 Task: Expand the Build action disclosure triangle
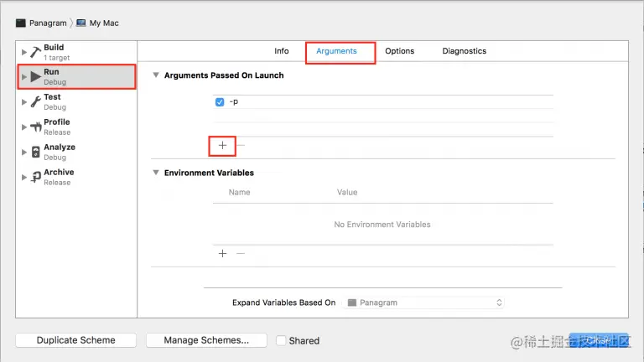point(23,52)
